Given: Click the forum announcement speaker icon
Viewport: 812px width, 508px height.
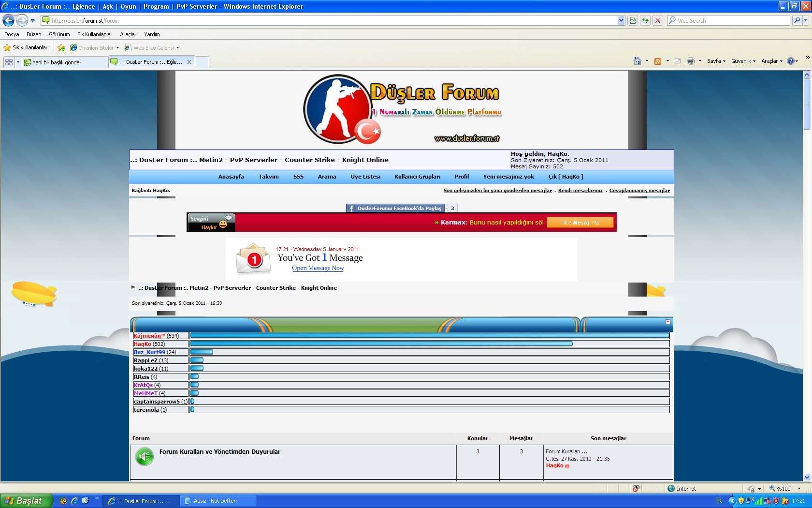Looking at the screenshot, I should (144, 457).
